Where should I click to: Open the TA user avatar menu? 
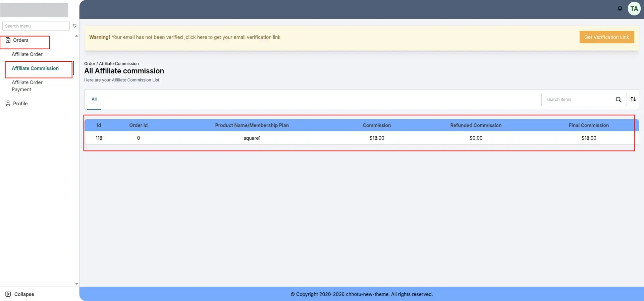[634, 9]
